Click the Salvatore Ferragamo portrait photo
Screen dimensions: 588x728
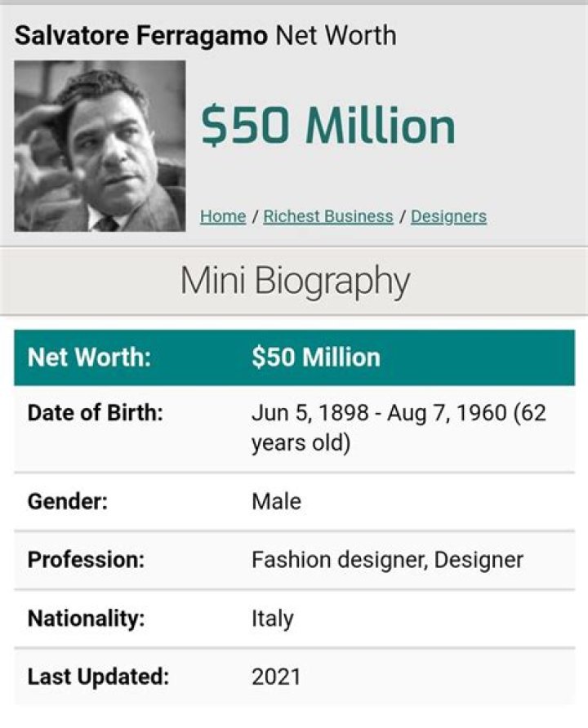[x=98, y=147]
